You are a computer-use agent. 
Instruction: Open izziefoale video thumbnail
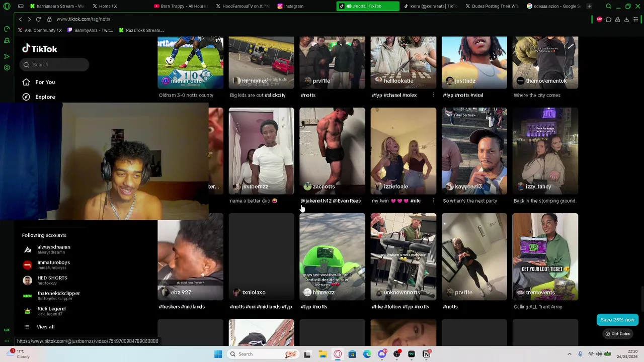(404, 151)
